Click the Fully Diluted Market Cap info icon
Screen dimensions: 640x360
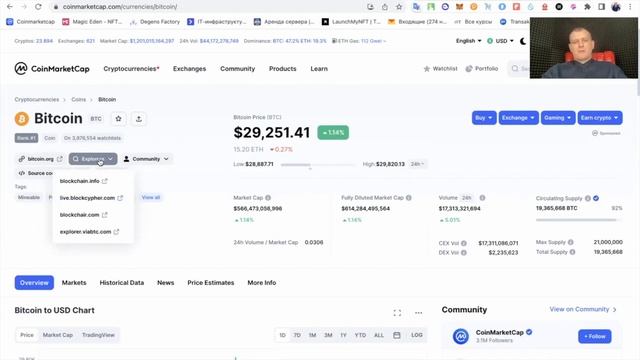409,198
